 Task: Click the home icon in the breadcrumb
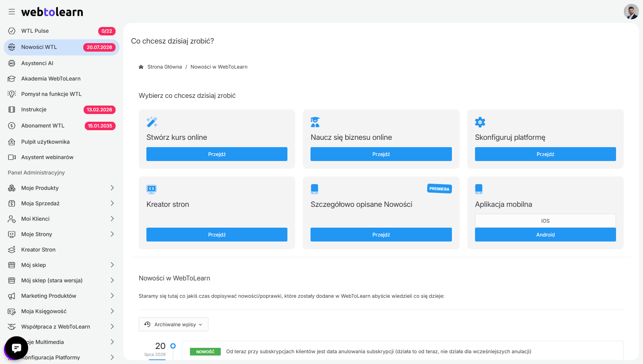point(141,67)
